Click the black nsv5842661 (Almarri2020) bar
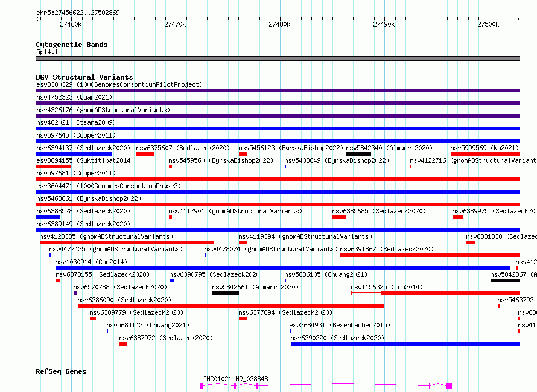 (225, 293)
